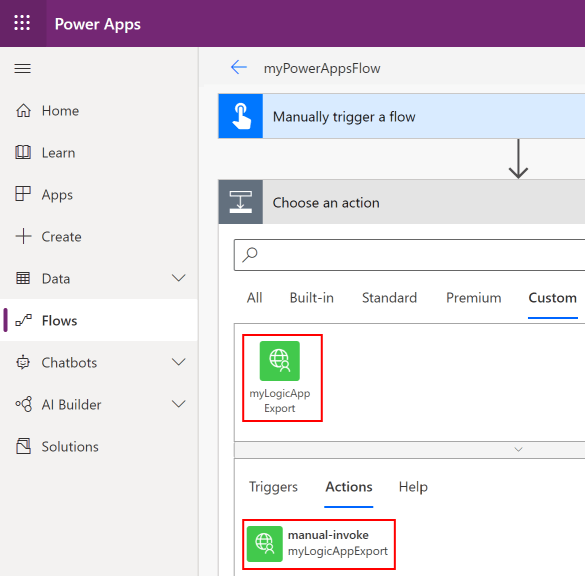This screenshot has width=585, height=576.
Task: Go back with the blue arrow
Action: (x=239, y=68)
